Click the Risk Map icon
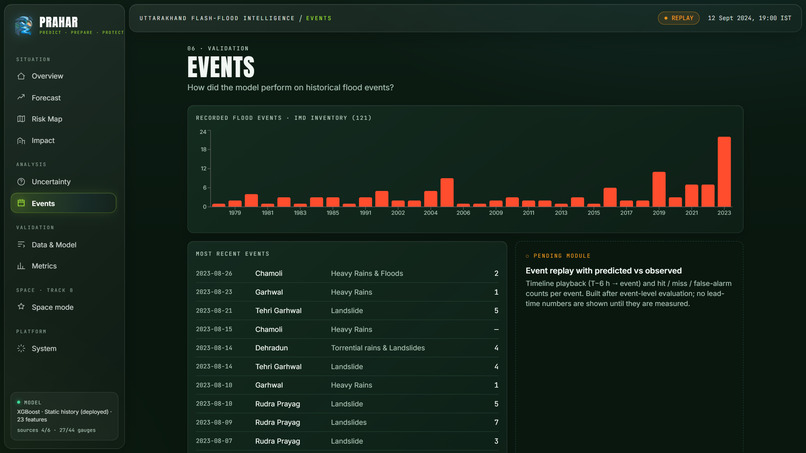The image size is (806, 453). [x=21, y=119]
